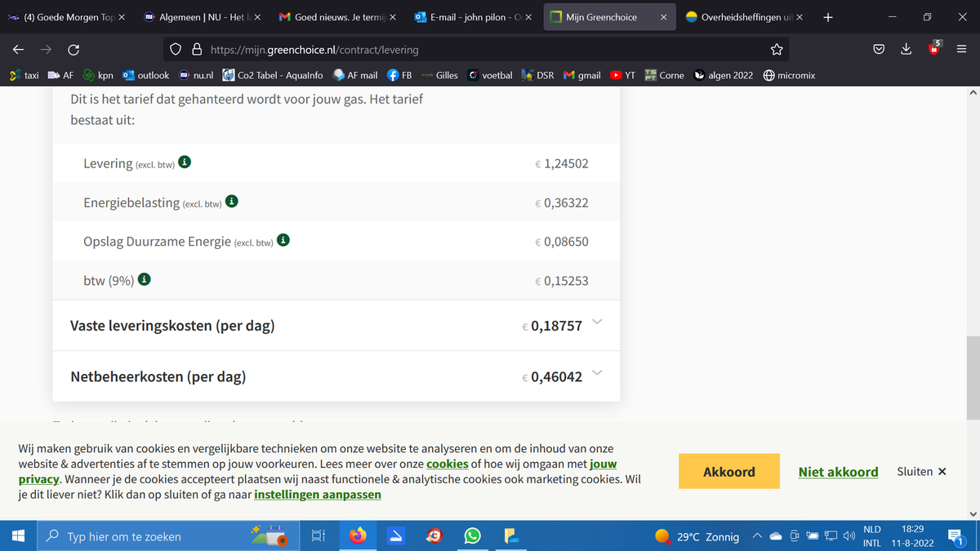Click info icon next to Levering
The image size is (980, 551).
(x=185, y=162)
